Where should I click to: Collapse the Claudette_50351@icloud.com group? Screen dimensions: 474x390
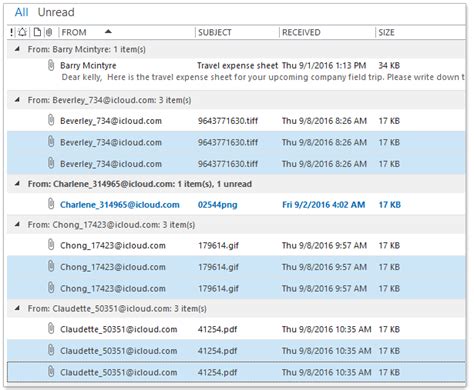[x=17, y=308]
